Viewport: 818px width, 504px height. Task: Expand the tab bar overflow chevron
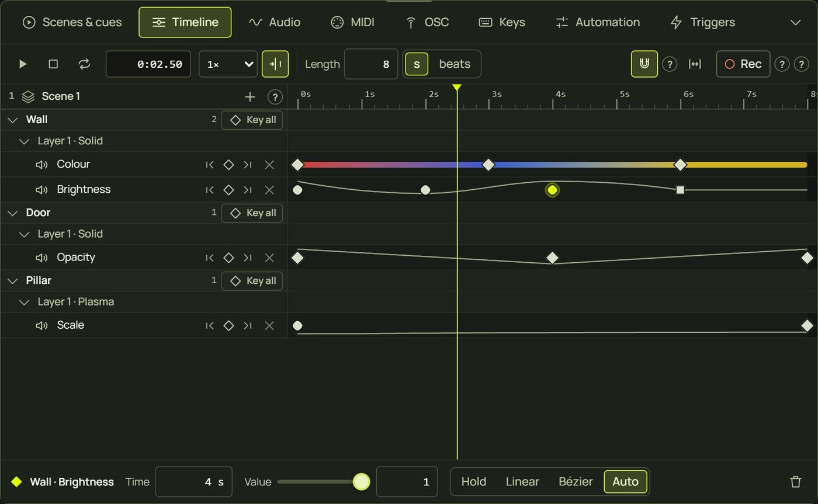tap(795, 22)
